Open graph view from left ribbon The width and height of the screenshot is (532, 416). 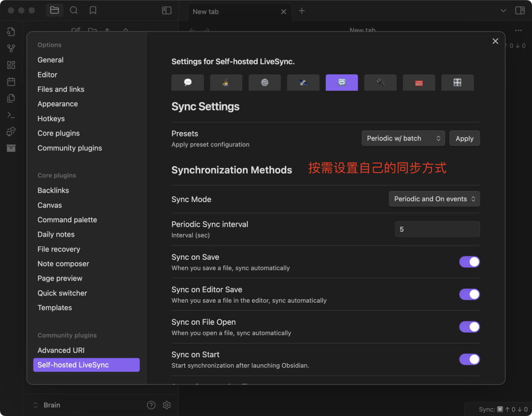pos(11,48)
